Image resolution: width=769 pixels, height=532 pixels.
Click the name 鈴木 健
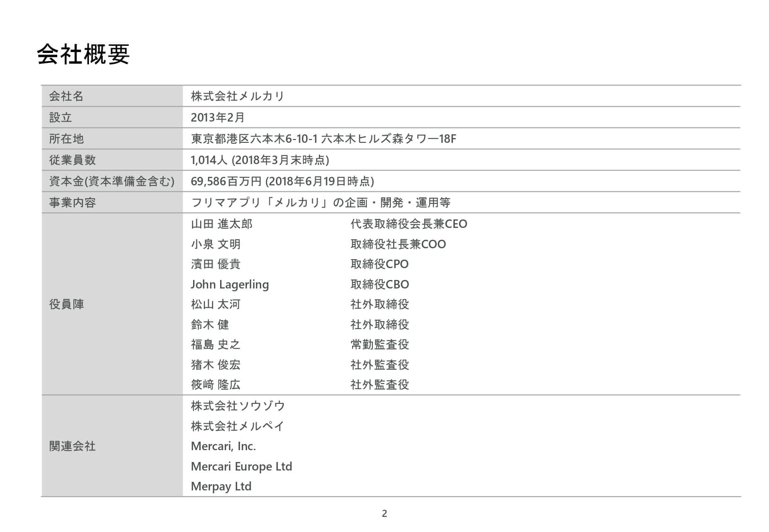[210, 324]
